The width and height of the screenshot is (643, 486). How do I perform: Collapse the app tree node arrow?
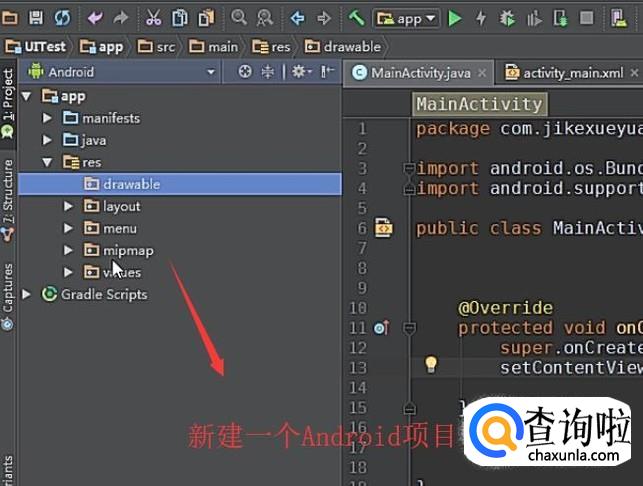[x=27, y=96]
